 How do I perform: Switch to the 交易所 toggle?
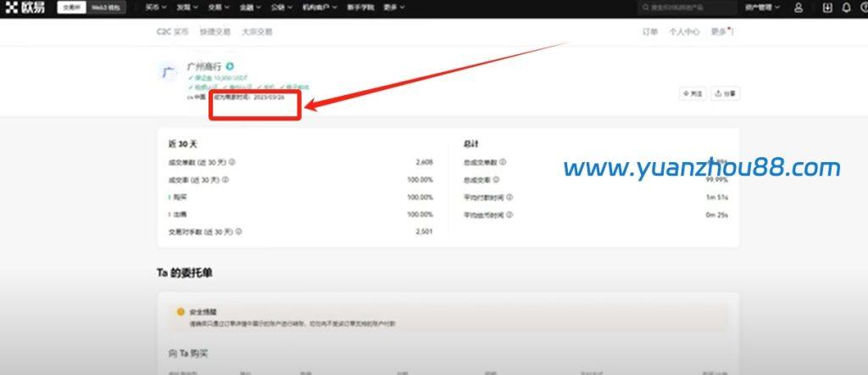[x=70, y=8]
